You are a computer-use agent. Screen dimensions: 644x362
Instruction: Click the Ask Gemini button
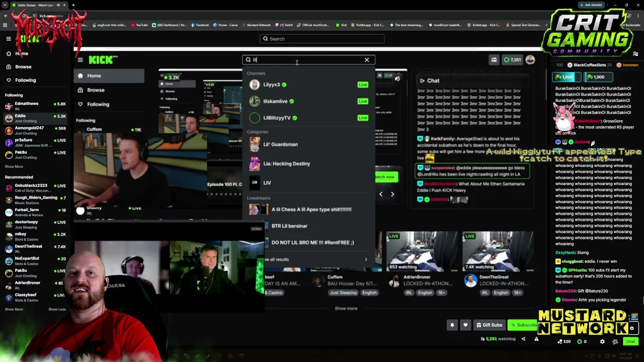tap(591, 5)
